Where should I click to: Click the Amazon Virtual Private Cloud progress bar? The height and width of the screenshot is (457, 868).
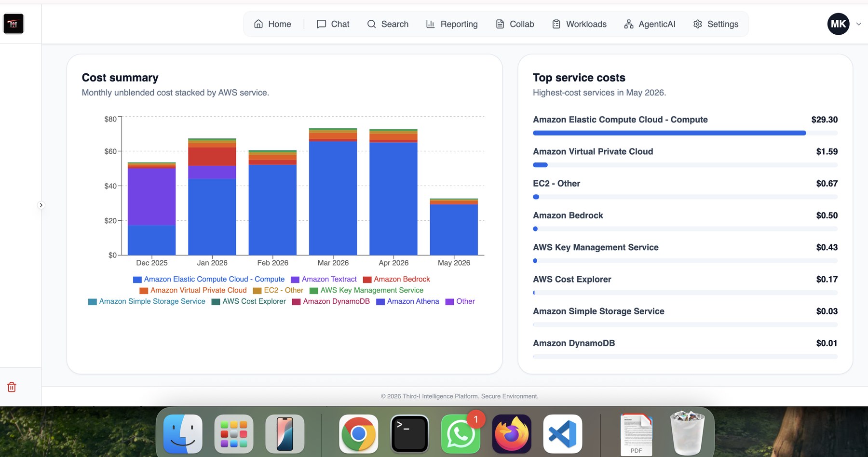coord(685,165)
